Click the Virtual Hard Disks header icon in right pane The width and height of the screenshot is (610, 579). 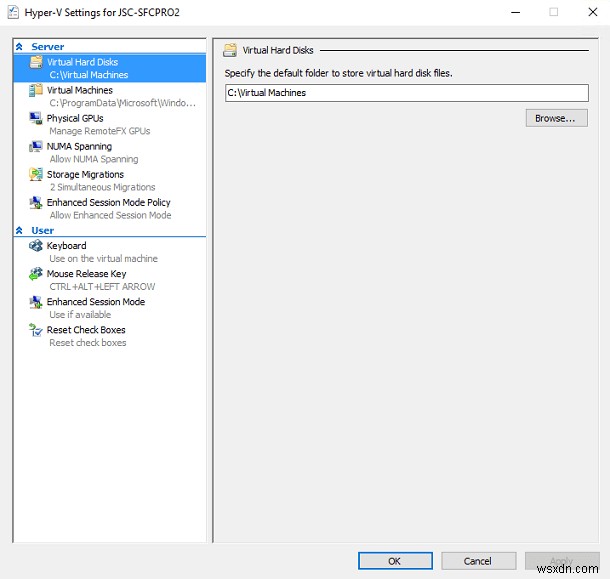coord(230,50)
